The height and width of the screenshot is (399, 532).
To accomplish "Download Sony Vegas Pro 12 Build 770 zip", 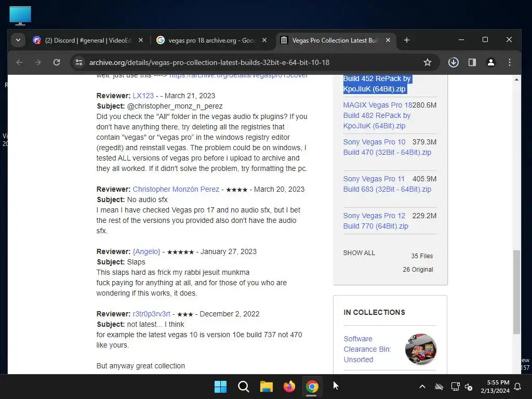I will pyautogui.click(x=376, y=221).
